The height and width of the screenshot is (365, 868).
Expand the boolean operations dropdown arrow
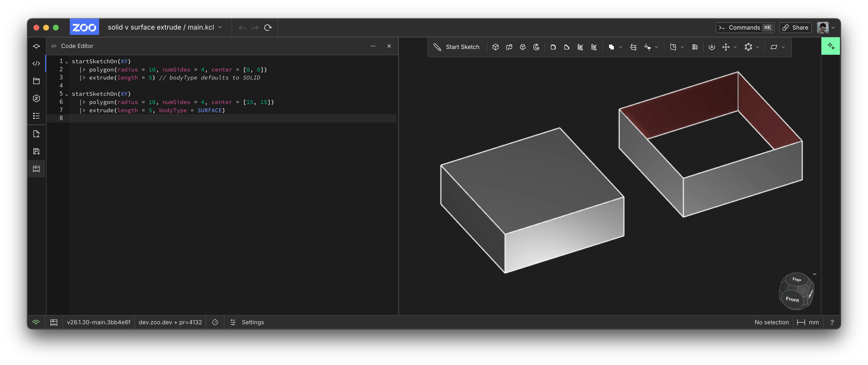point(621,47)
